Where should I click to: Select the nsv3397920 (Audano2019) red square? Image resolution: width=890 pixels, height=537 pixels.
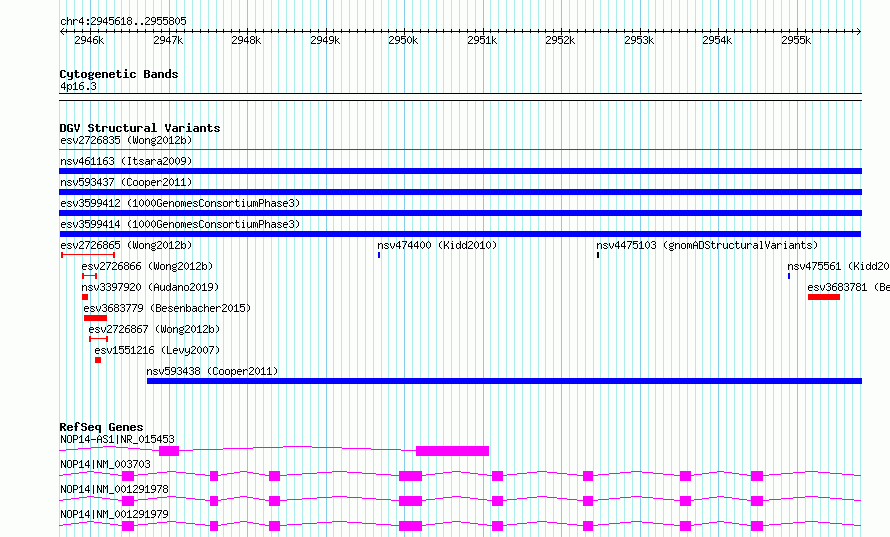click(85, 297)
